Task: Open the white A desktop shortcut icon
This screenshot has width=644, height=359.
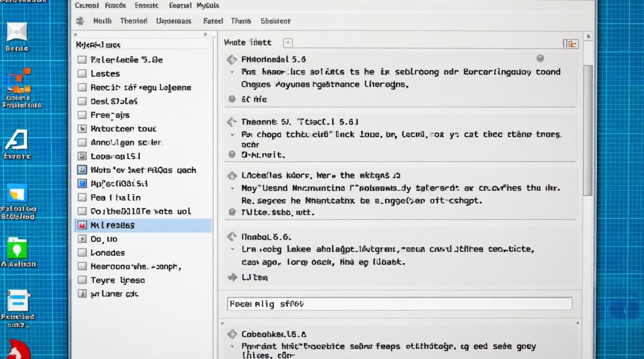Action: [x=17, y=141]
